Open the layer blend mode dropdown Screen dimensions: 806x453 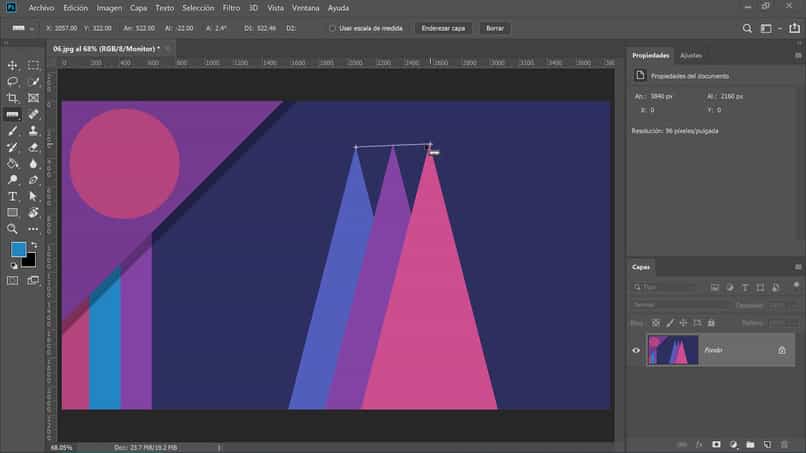[680, 305]
